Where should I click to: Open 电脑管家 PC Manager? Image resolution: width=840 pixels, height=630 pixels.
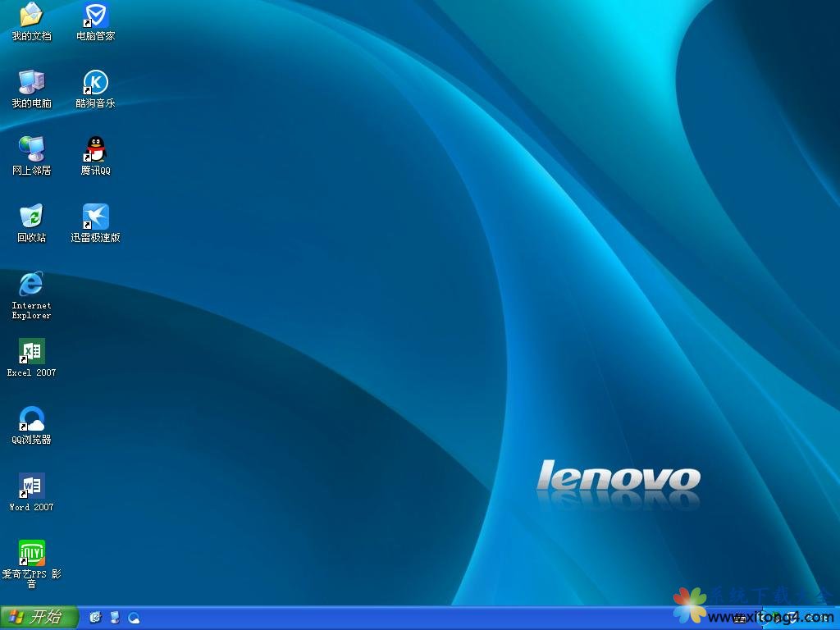click(96, 14)
